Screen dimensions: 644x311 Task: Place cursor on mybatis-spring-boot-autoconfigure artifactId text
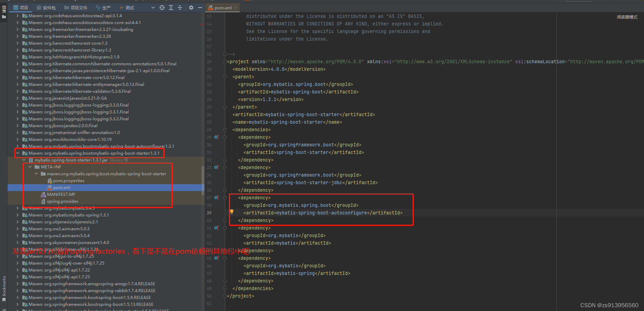pos(322,213)
